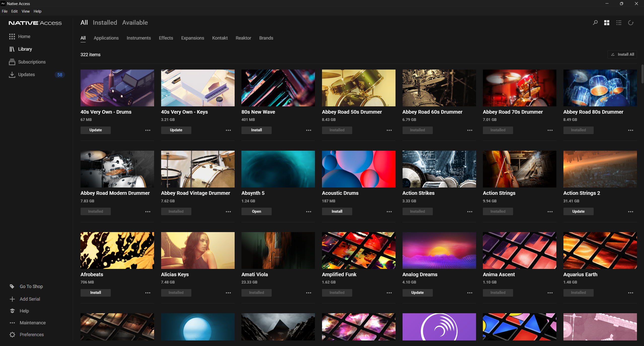
Task: Update 40s Very Own - Keys
Action: pos(176,130)
